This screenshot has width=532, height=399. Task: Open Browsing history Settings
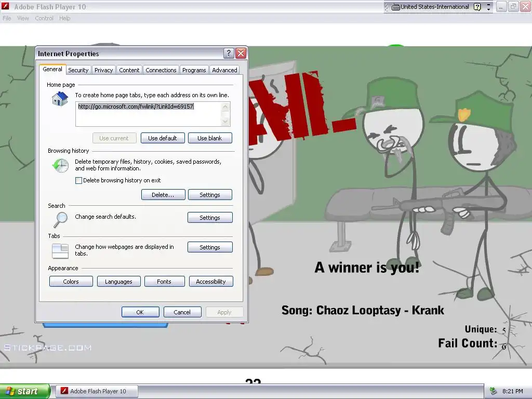click(x=210, y=195)
